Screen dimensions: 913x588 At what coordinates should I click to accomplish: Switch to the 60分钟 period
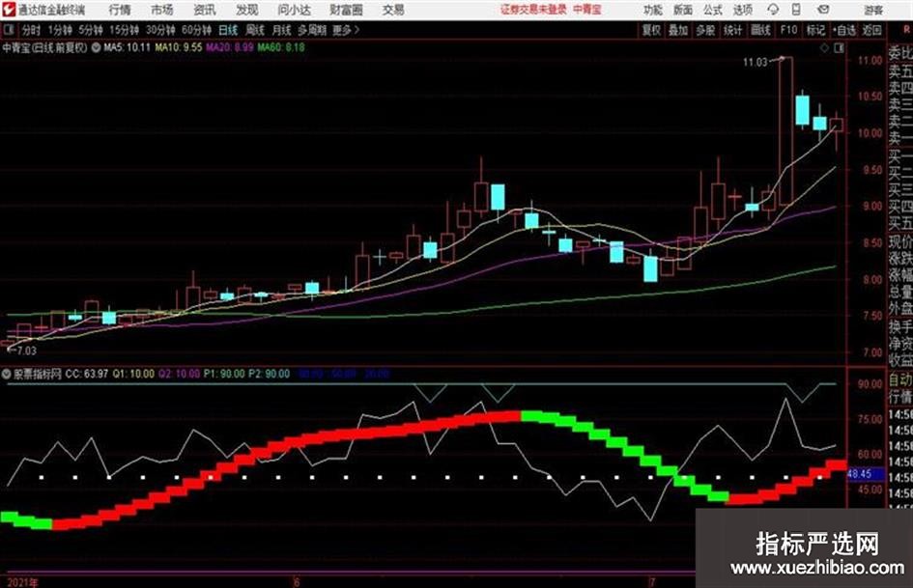point(196,30)
